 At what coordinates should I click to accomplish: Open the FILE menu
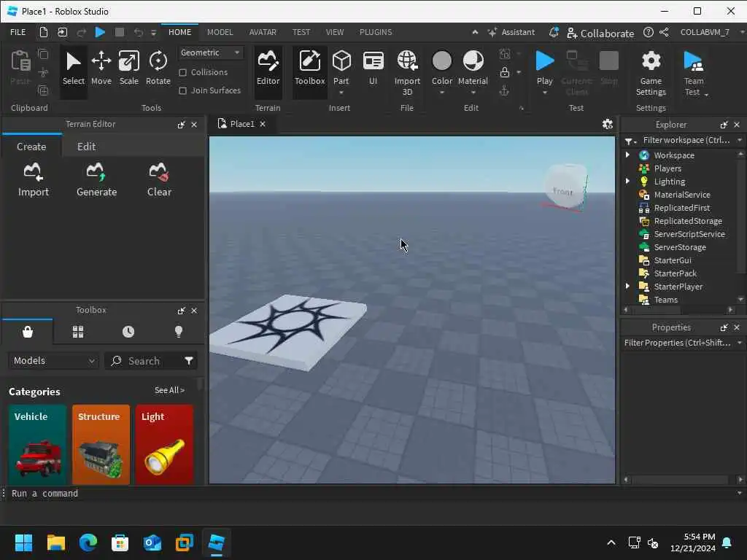coord(18,32)
